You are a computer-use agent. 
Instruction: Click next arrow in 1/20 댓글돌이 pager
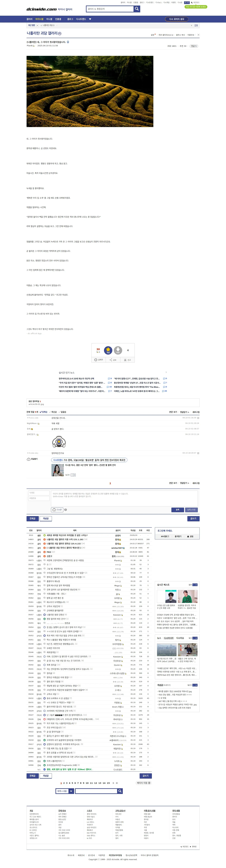(74, 475)
